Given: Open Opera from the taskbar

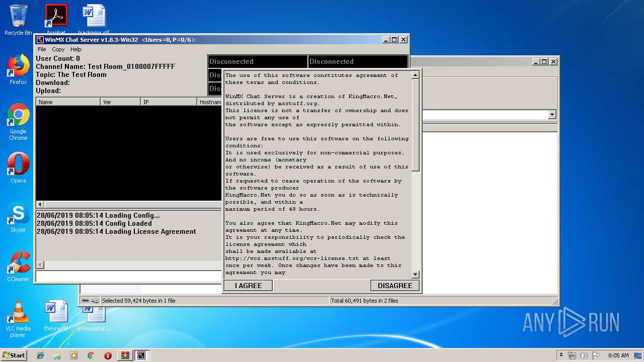Looking at the screenshot, I should (x=108, y=355).
